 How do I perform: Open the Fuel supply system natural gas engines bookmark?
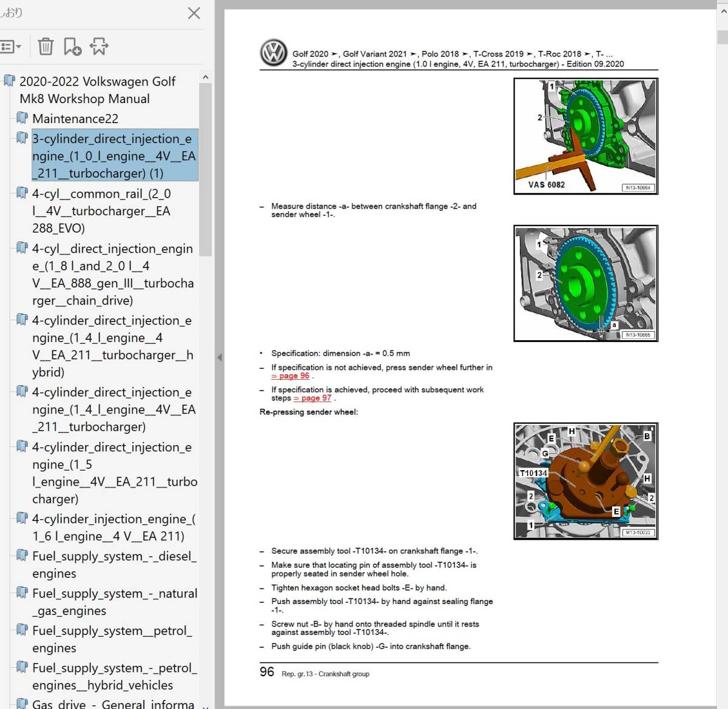115,602
